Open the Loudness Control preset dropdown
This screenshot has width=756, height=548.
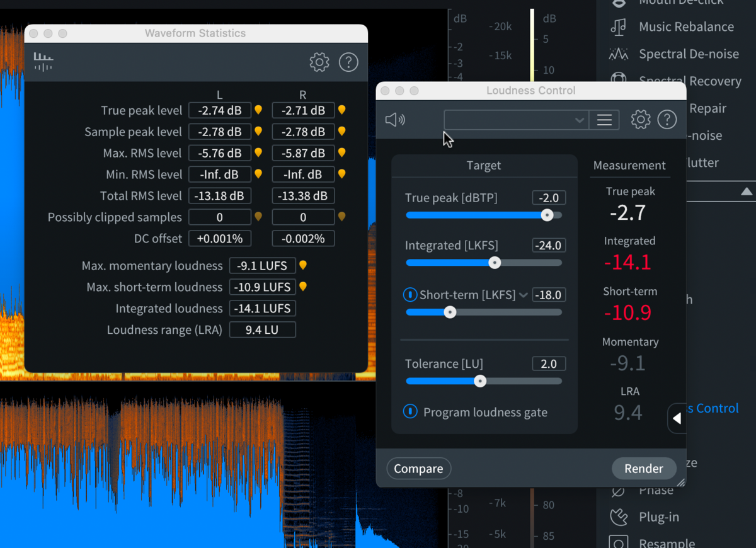pyautogui.click(x=516, y=120)
